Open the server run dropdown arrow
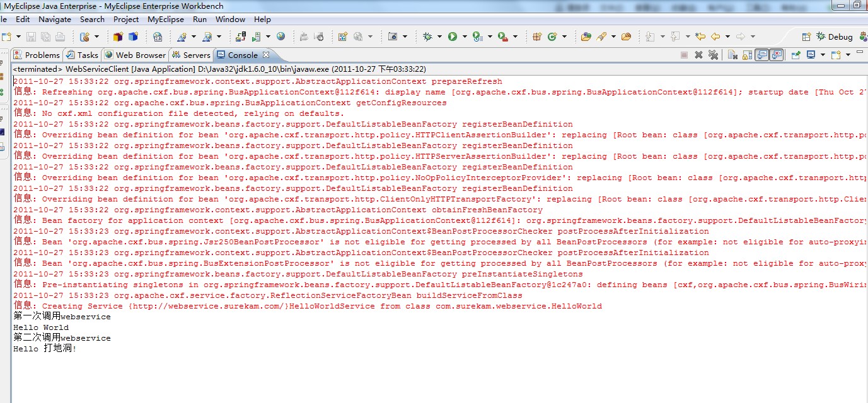Screen dimensions: 868x403 coord(268,37)
